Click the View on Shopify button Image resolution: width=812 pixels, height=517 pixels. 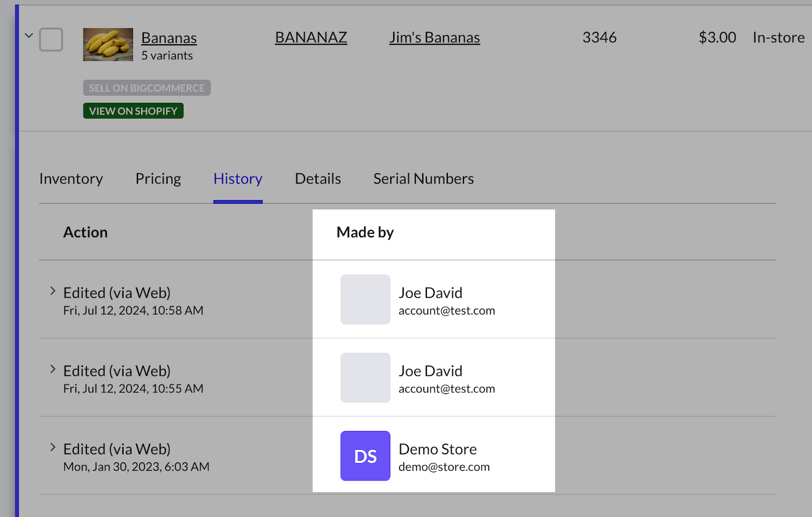click(x=133, y=111)
